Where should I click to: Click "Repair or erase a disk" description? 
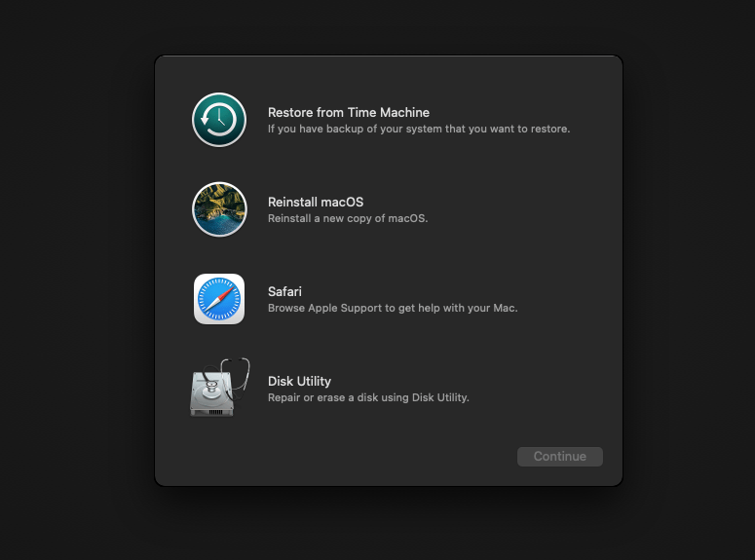[x=323, y=397]
